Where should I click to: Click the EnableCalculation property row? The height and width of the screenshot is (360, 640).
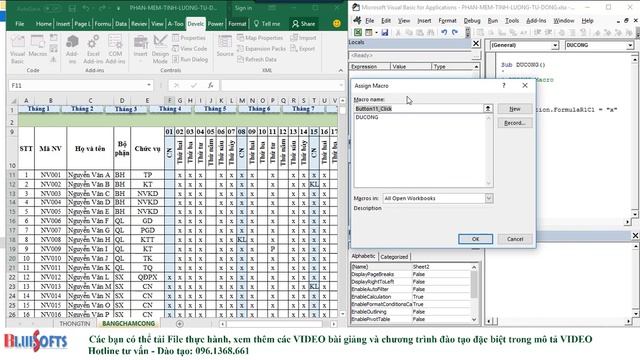tap(410, 297)
